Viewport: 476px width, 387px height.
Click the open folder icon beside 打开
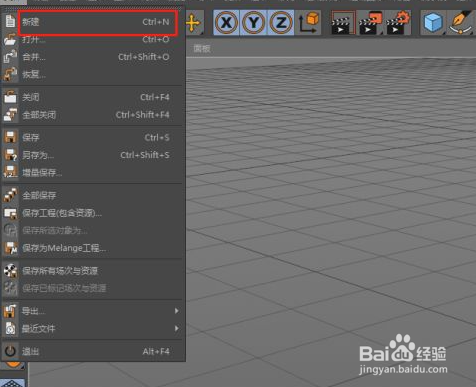pyautogui.click(x=10, y=39)
